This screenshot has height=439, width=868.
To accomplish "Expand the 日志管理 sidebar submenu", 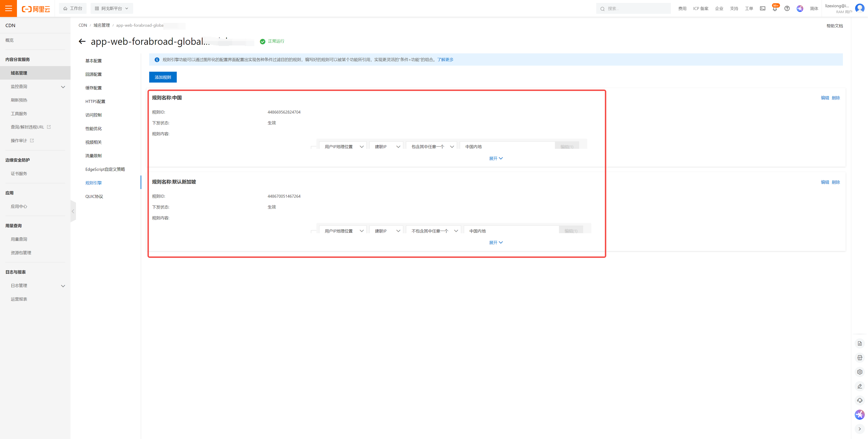I will tap(63, 286).
